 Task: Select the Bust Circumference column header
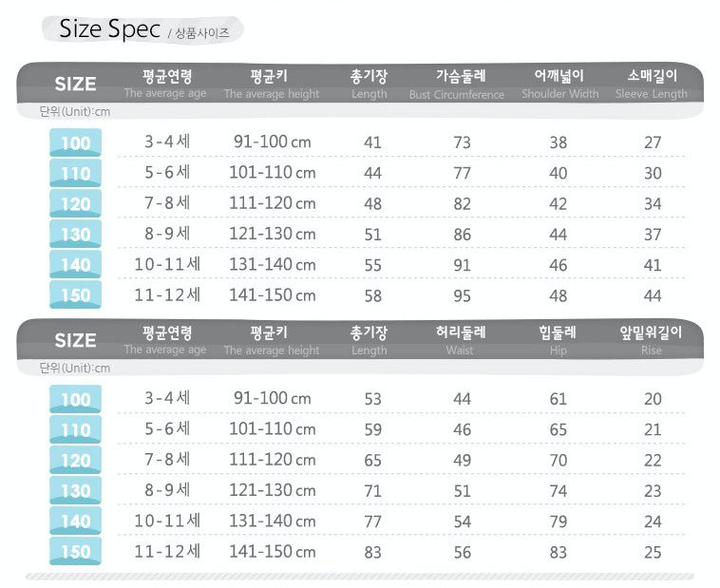tap(462, 84)
